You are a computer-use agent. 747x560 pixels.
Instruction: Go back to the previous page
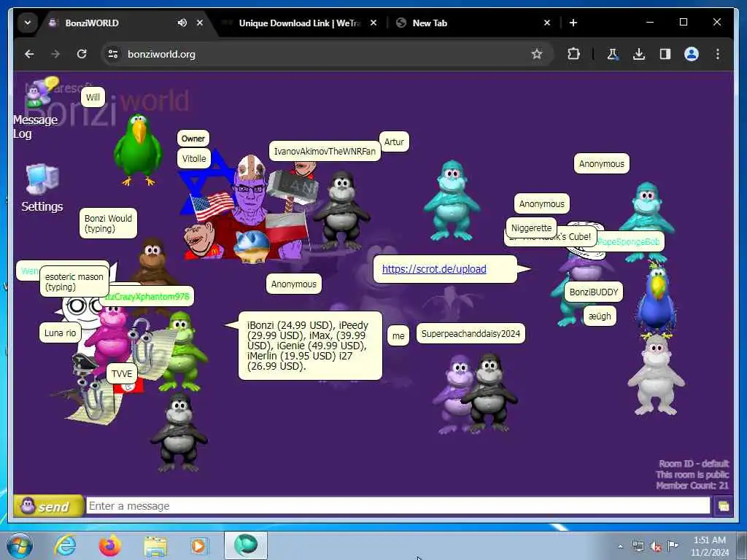click(29, 54)
